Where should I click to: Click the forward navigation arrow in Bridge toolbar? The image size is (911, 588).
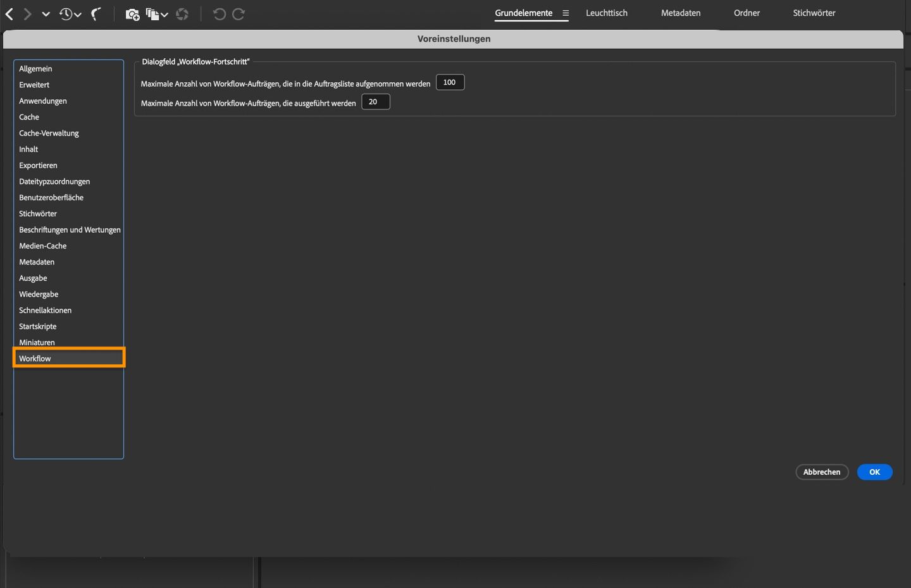pos(27,14)
